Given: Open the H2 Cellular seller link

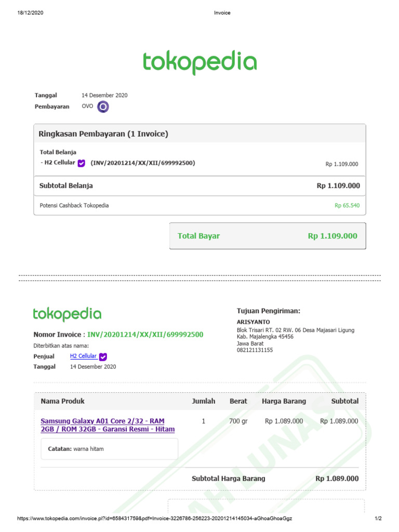Looking at the screenshot, I should [x=83, y=356].
